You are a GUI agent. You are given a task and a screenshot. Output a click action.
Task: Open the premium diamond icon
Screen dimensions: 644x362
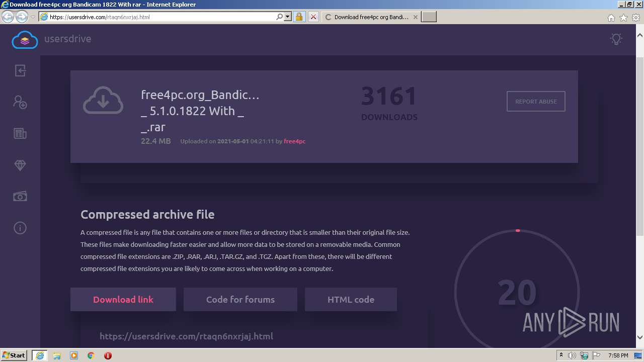click(x=20, y=165)
